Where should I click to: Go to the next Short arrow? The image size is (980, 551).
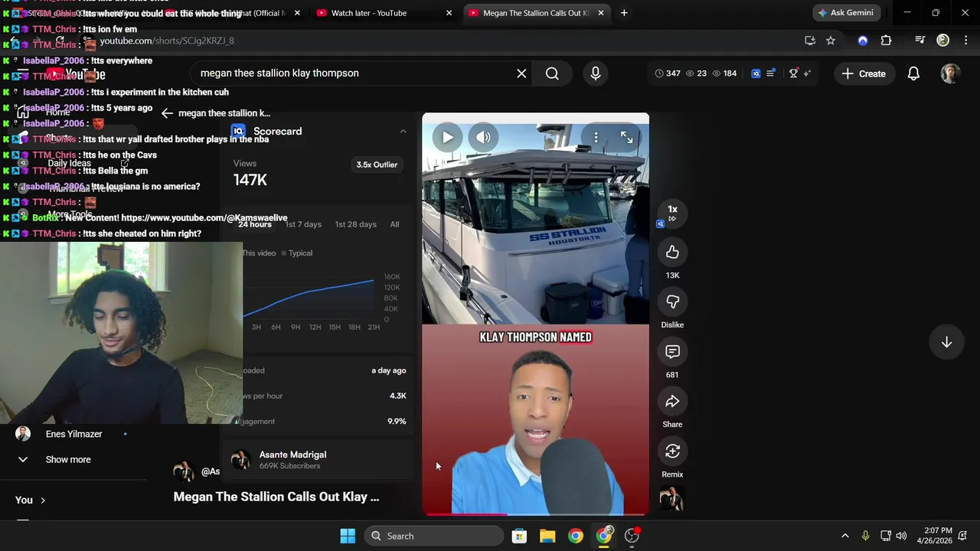tap(946, 342)
